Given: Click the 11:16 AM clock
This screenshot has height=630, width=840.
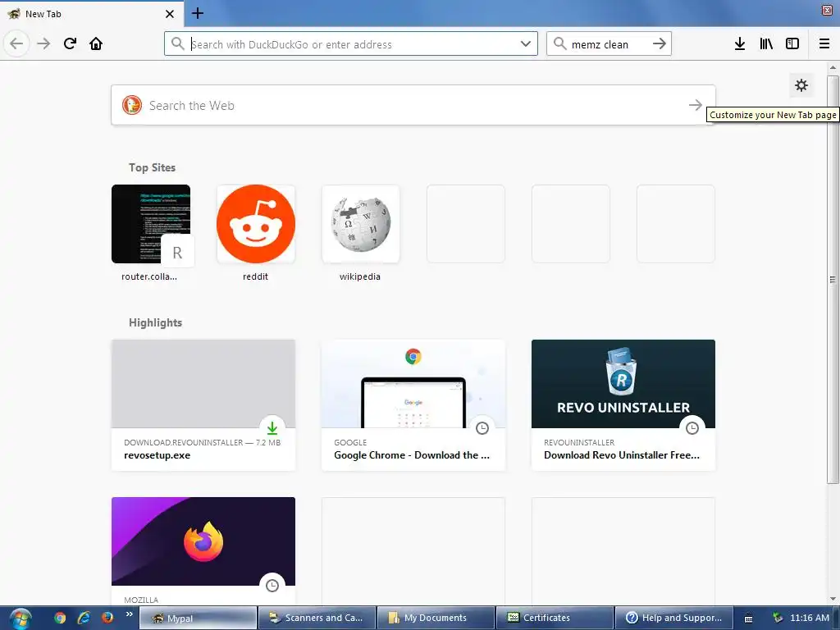Looking at the screenshot, I should (x=810, y=618).
